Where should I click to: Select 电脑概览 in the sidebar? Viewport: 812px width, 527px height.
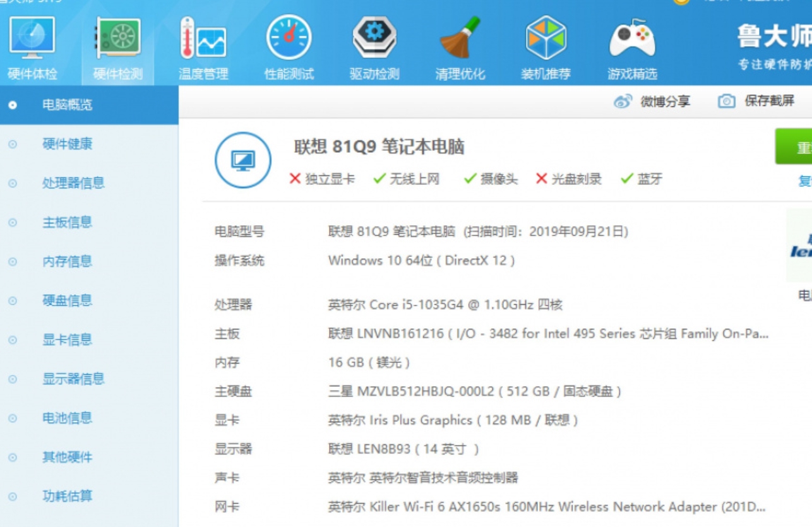67,105
